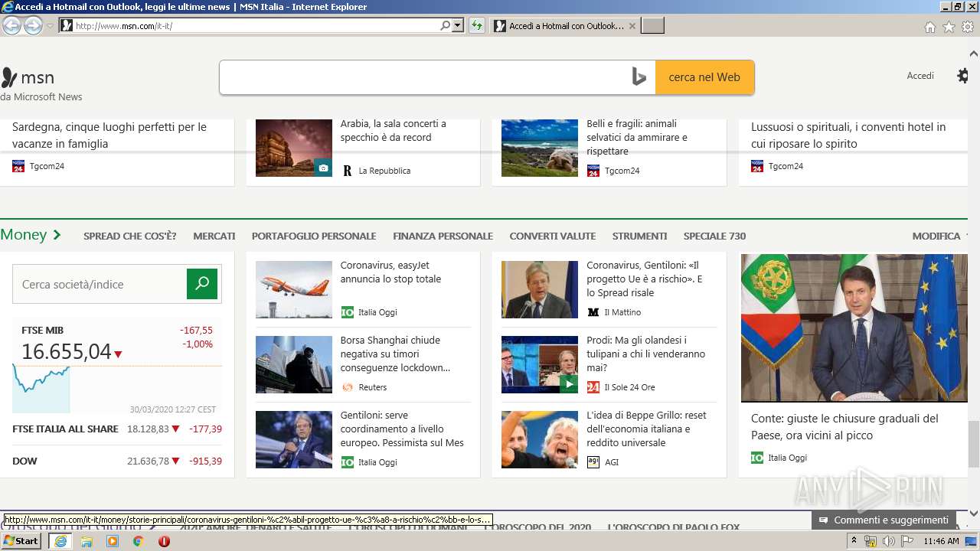Play the Prodi video thumbnail
Viewport: 980px width, 551px height.
540,364
